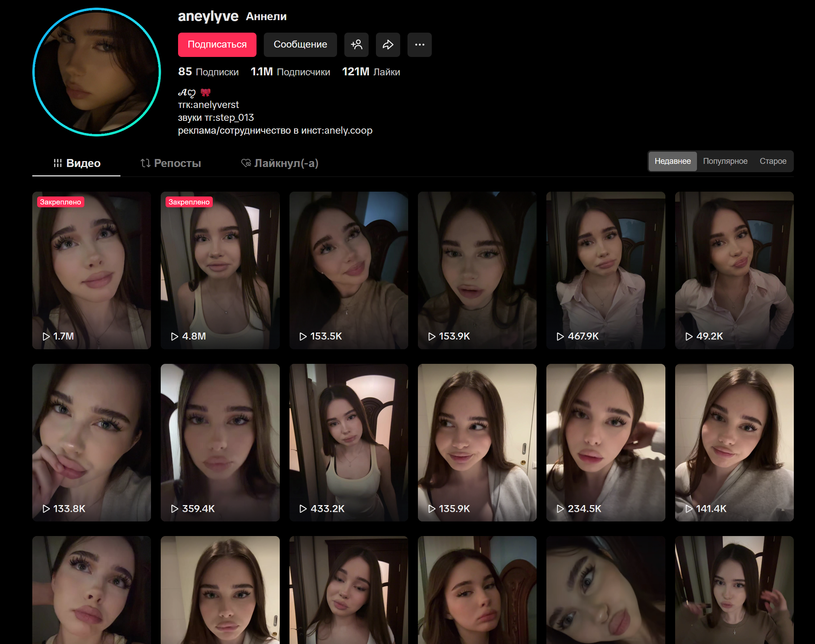The height and width of the screenshot is (644, 815).
Task: Switch to the Репосты tab
Action: point(171,163)
